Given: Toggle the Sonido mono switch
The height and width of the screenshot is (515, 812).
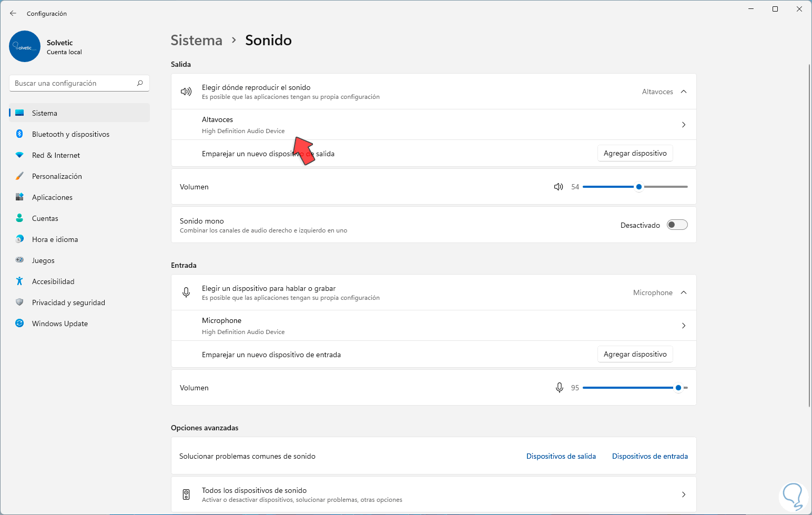Looking at the screenshot, I should [x=677, y=225].
